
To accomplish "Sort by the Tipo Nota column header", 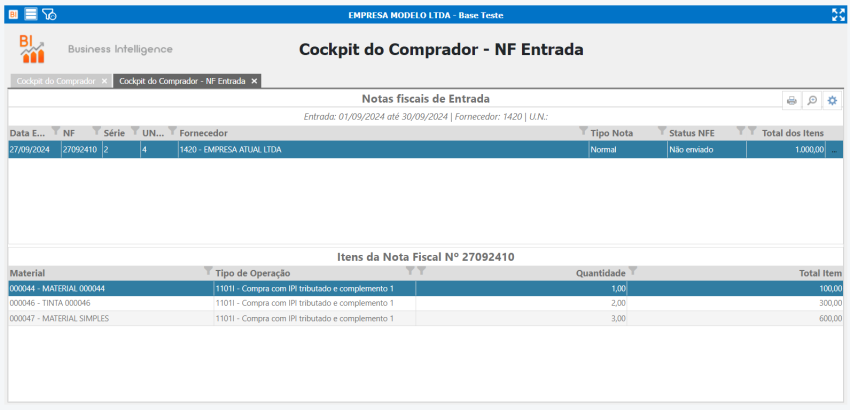I will point(611,133).
